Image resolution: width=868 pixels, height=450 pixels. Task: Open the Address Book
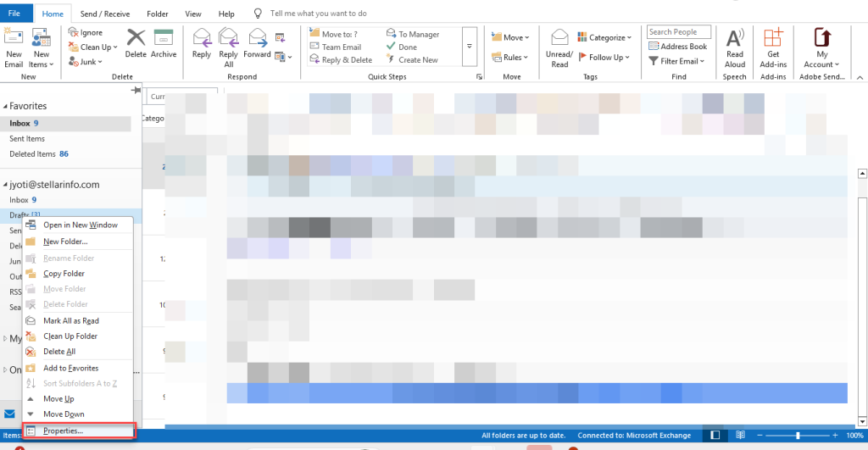[677, 47]
